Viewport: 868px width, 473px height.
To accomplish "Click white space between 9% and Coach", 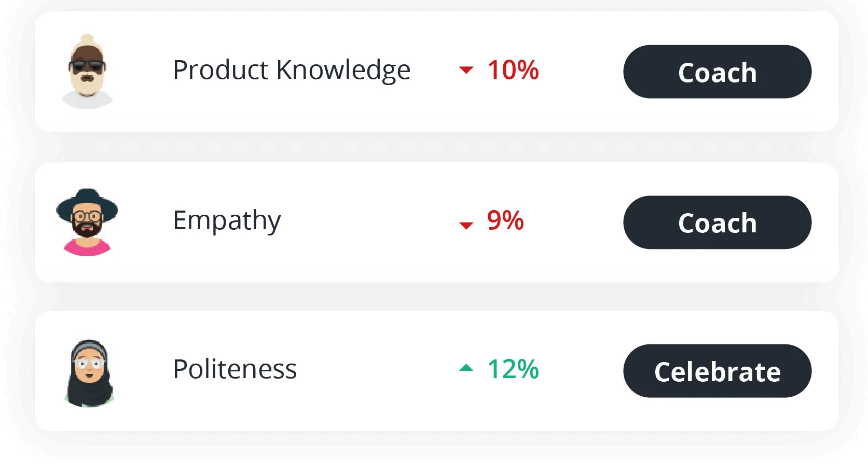I will click(573, 222).
